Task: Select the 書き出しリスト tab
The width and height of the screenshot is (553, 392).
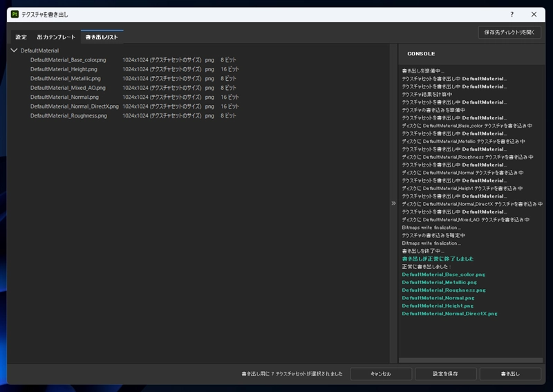Action: point(102,37)
